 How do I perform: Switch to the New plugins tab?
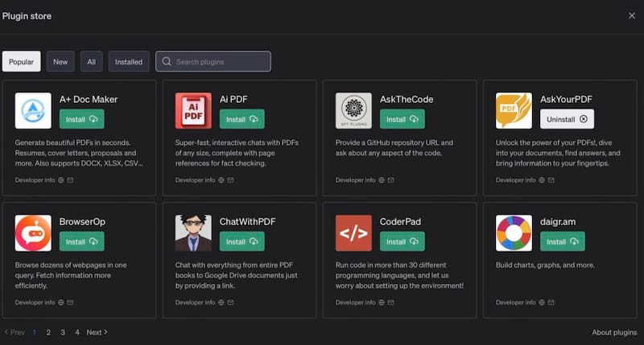coord(60,62)
